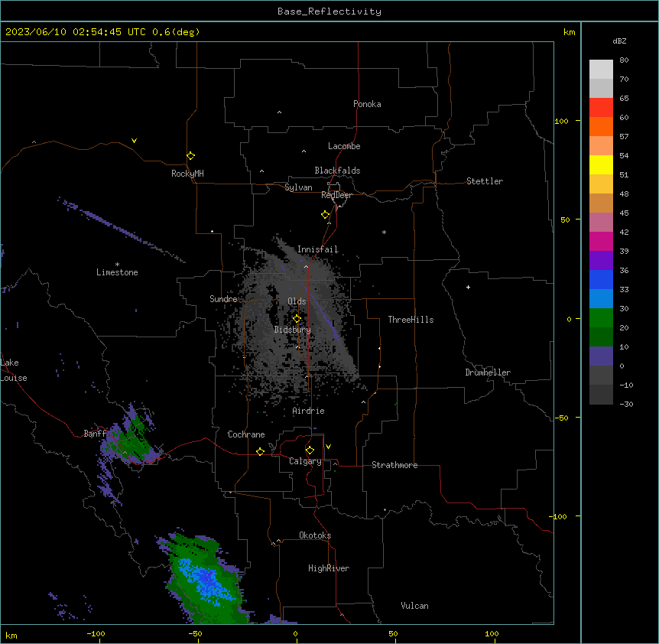Click the asterisk marker above Limestone
The width and height of the screenshot is (659, 644).
point(117,265)
